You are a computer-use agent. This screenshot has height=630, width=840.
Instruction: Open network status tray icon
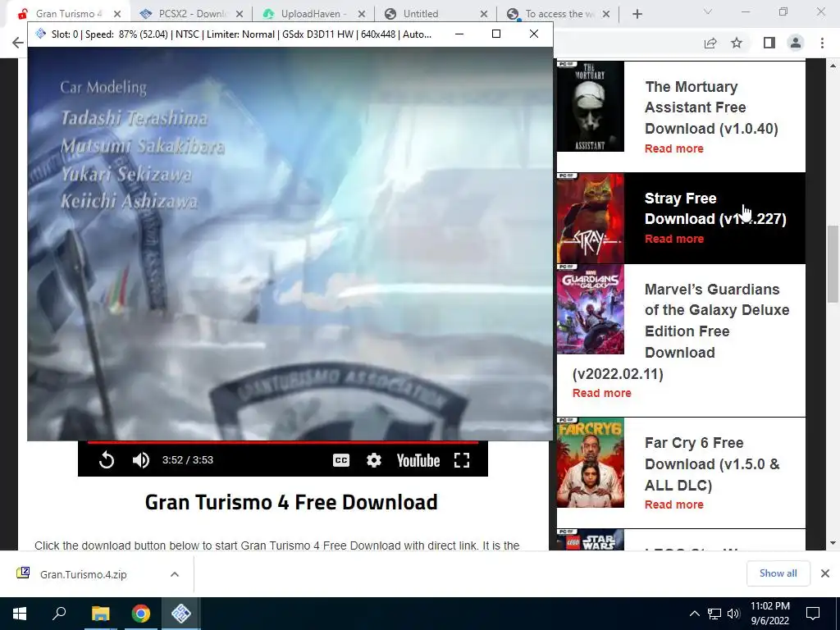click(x=714, y=614)
